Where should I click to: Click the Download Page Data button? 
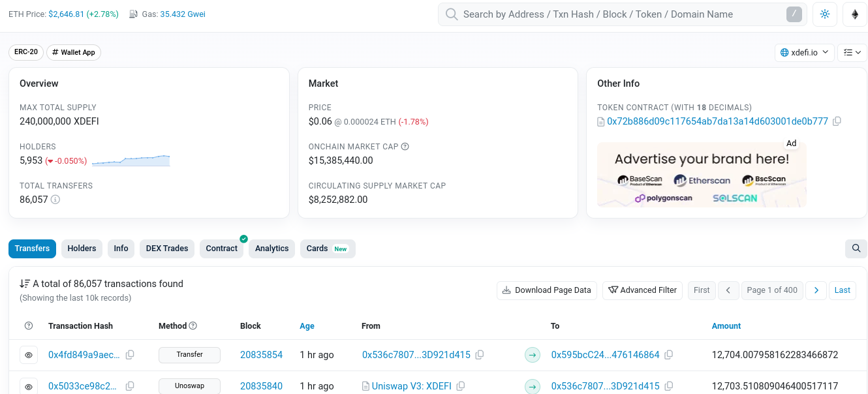(x=547, y=290)
